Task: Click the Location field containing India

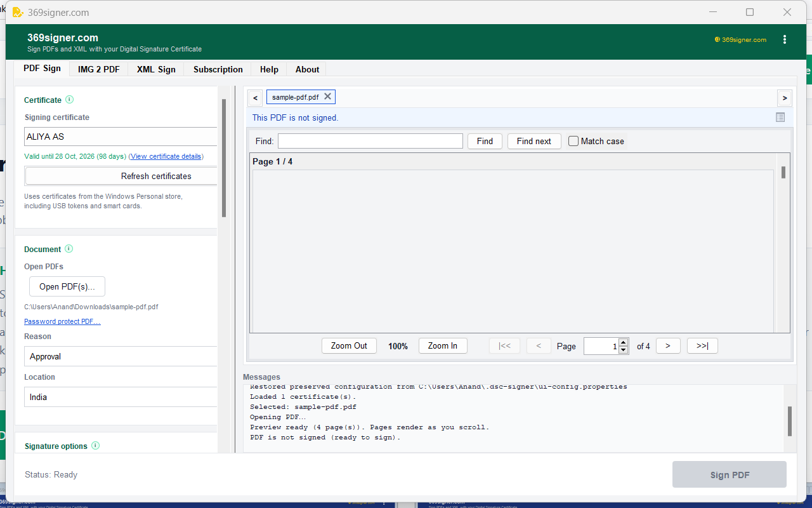Action: pyautogui.click(x=121, y=397)
